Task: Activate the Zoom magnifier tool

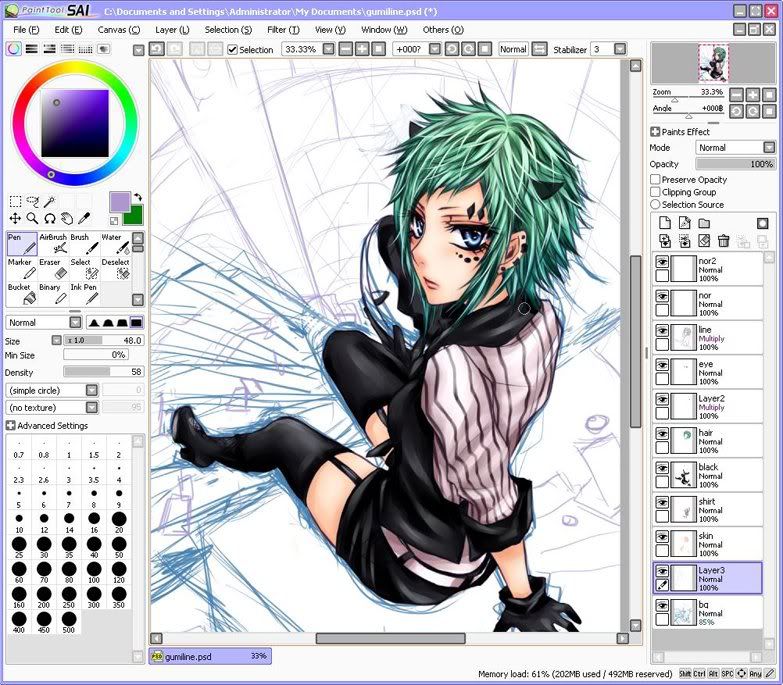Action: point(32,218)
